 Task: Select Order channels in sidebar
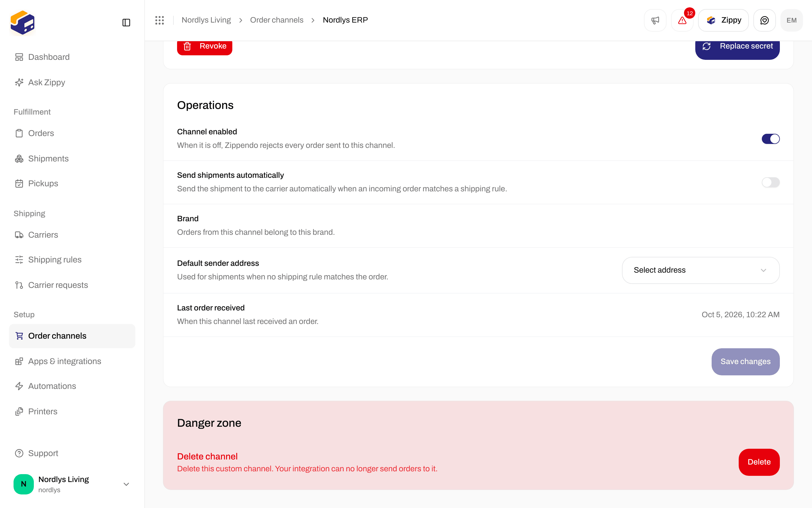click(72, 336)
